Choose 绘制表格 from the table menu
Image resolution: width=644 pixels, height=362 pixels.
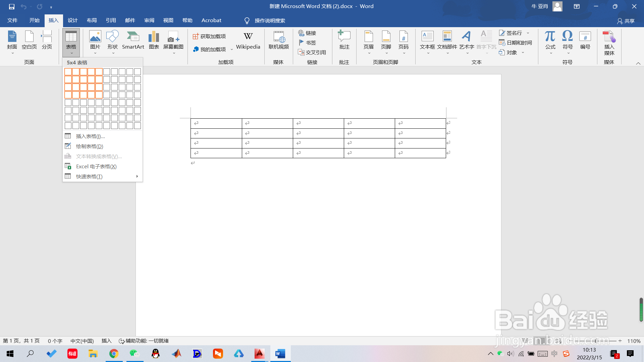(89, 146)
